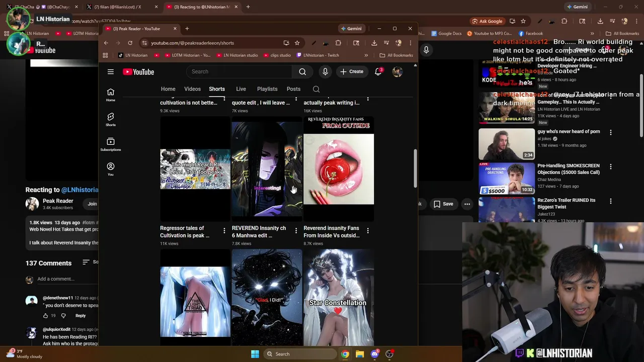644x362 pixels.
Task: Open more actions for the background video
Action: pyautogui.click(x=467, y=204)
